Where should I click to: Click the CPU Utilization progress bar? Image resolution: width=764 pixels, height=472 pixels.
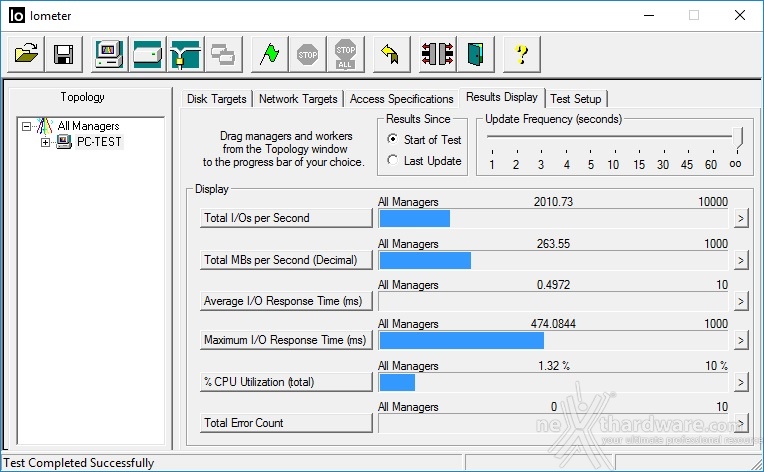pyautogui.click(x=553, y=382)
